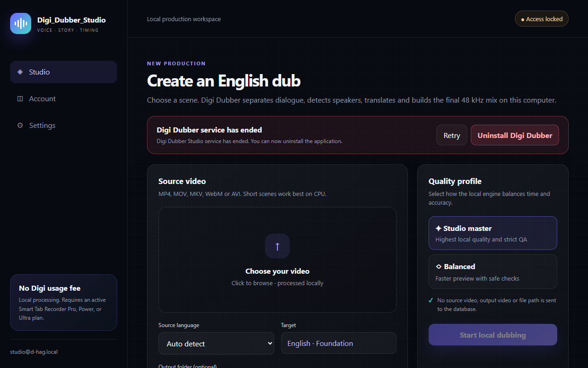
Task: Click the Choose your video drop zone
Action: [277, 260]
